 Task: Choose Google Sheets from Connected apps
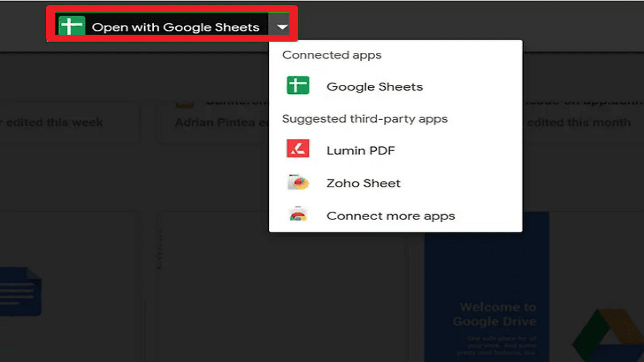coord(396,87)
